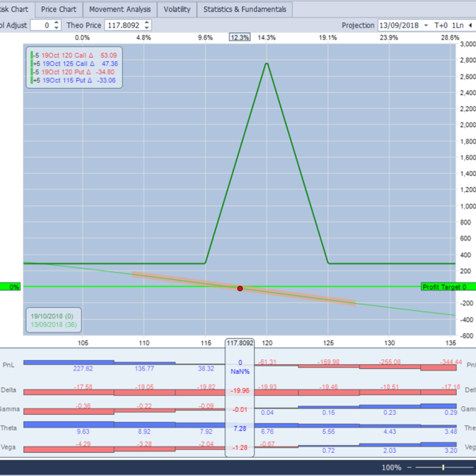The image size is (476, 476).
Task: Click the T+0 projection option
Action: pos(441,25)
